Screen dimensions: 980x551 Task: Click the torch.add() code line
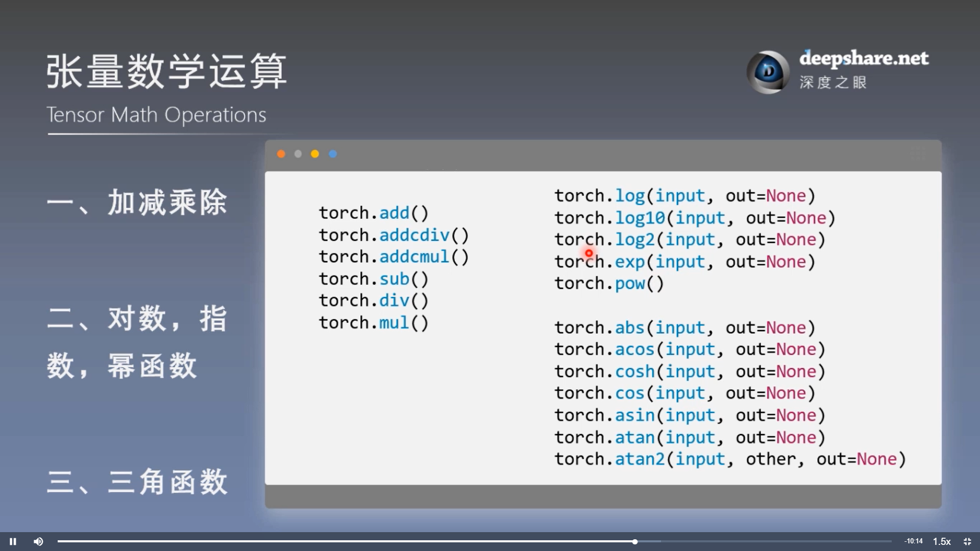(374, 213)
